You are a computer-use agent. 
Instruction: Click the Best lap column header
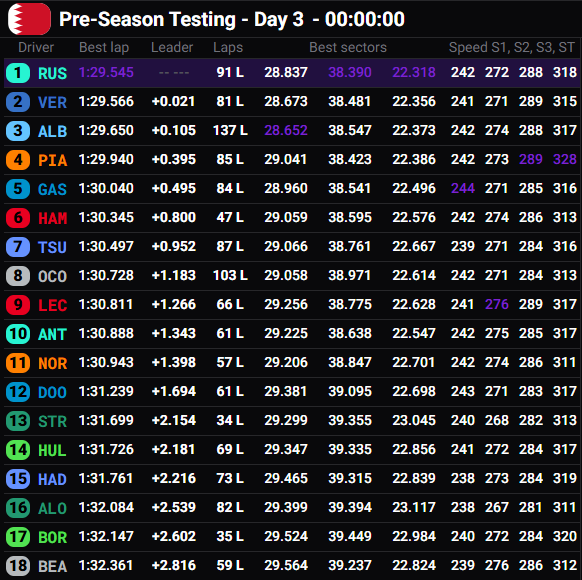104,47
